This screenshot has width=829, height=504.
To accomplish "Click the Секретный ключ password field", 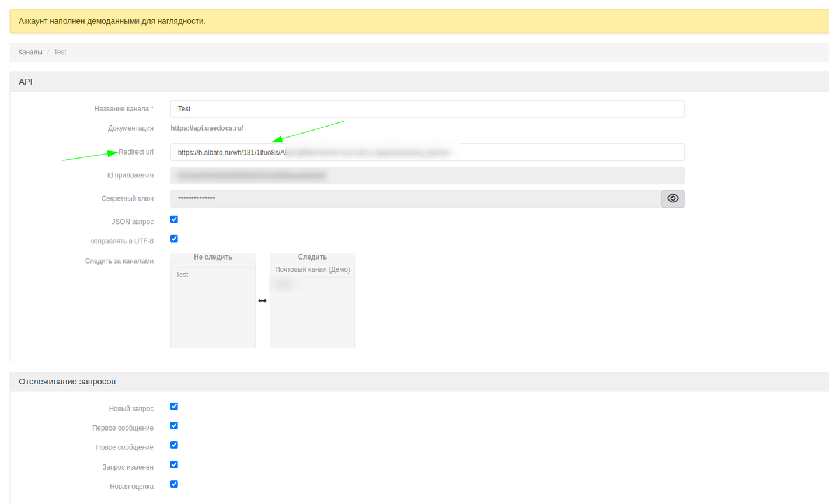I will click(x=415, y=199).
